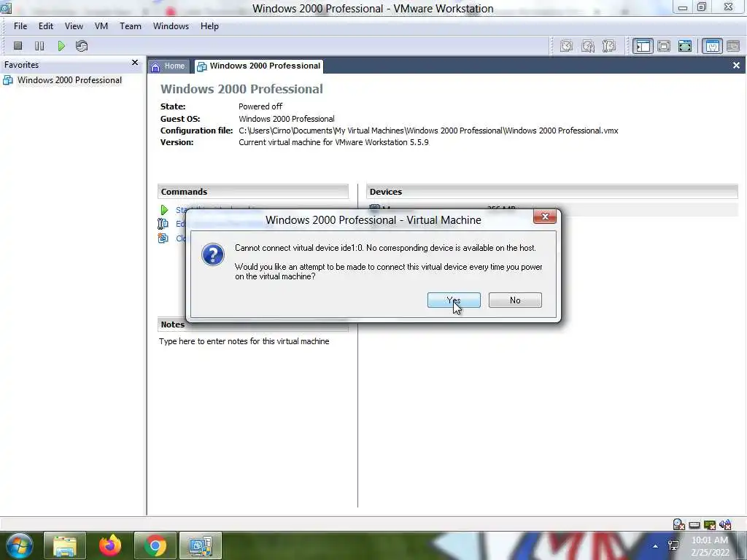Close the Favorites sidebar panel
747x560 pixels.
(135, 63)
